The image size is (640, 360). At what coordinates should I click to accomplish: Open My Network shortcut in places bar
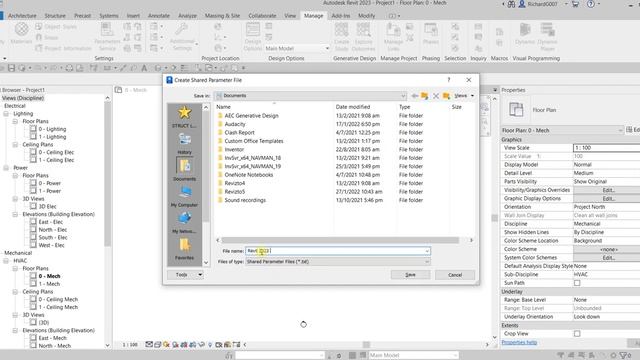tap(184, 222)
